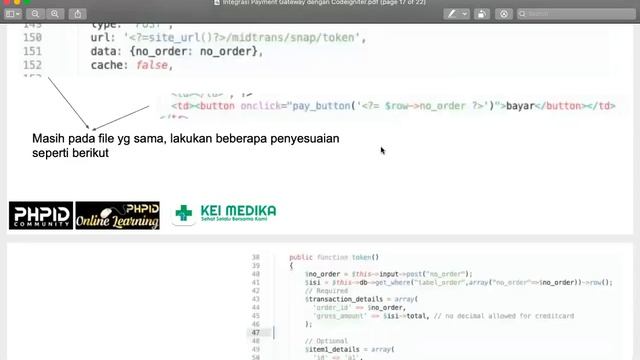Screen dimensions: 640x360
Task: Click code line 'data: {no_order: no_order},'
Action: coord(177,51)
